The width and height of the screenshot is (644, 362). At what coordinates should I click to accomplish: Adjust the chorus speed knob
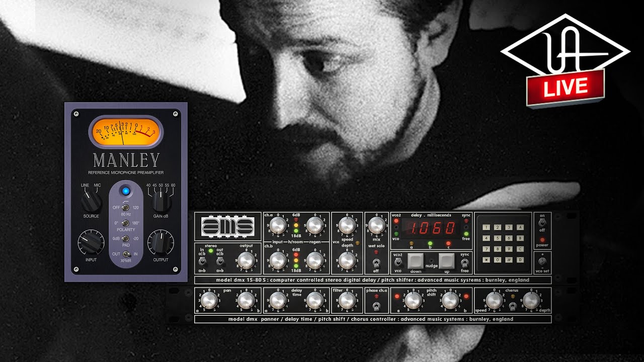pyautogui.click(x=494, y=300)
